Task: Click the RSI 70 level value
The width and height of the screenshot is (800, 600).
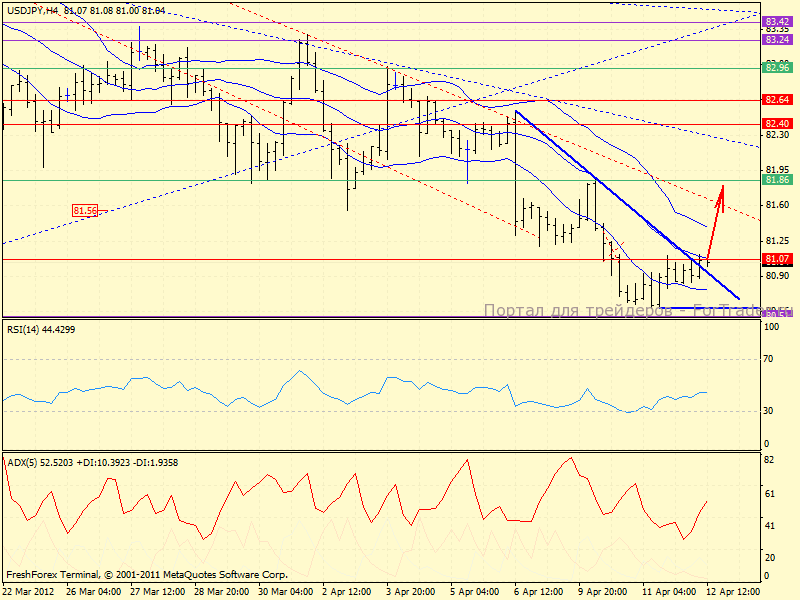Action: (771, 358)
